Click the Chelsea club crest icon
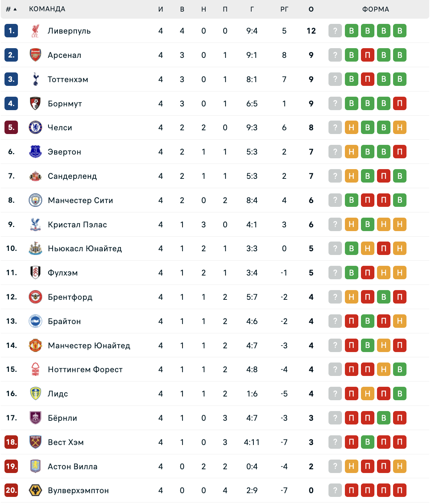The width and height of the screenshot is (430, 504). [x=35, y=128]
